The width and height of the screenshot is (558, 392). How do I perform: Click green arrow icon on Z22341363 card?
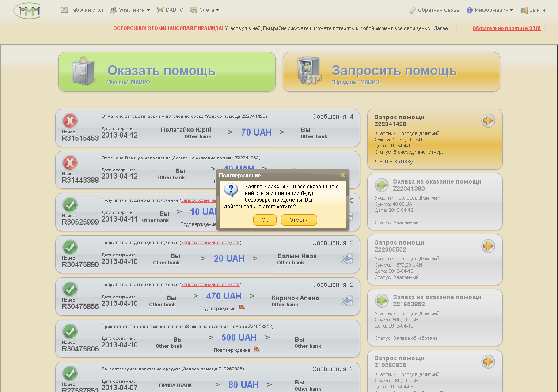[382, 185]
